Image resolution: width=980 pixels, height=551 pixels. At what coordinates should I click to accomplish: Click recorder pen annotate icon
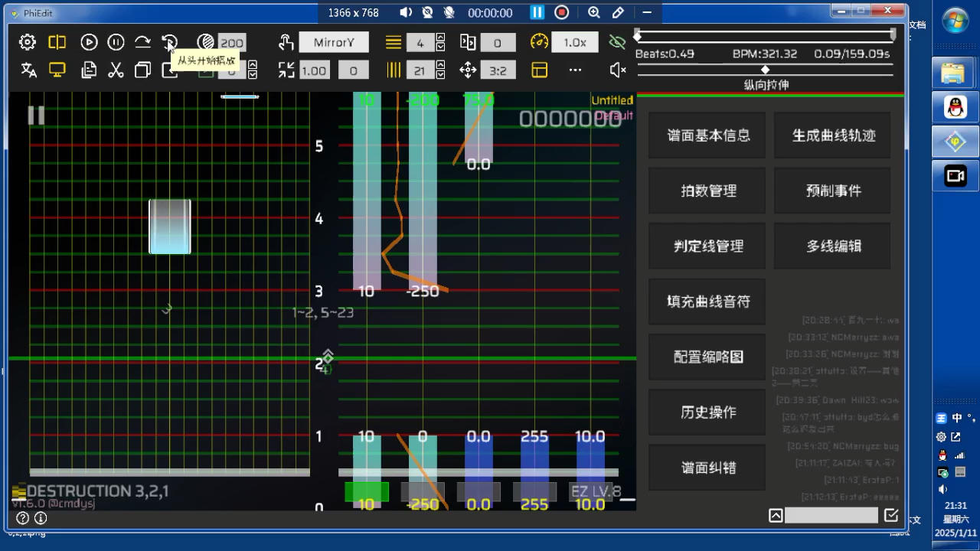coord(618,12)
